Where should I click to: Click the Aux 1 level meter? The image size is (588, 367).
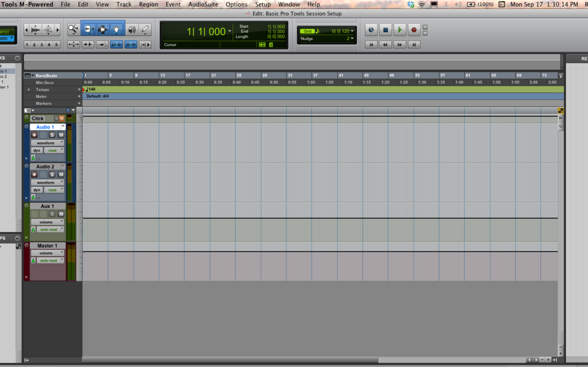[x=72, y=221]
